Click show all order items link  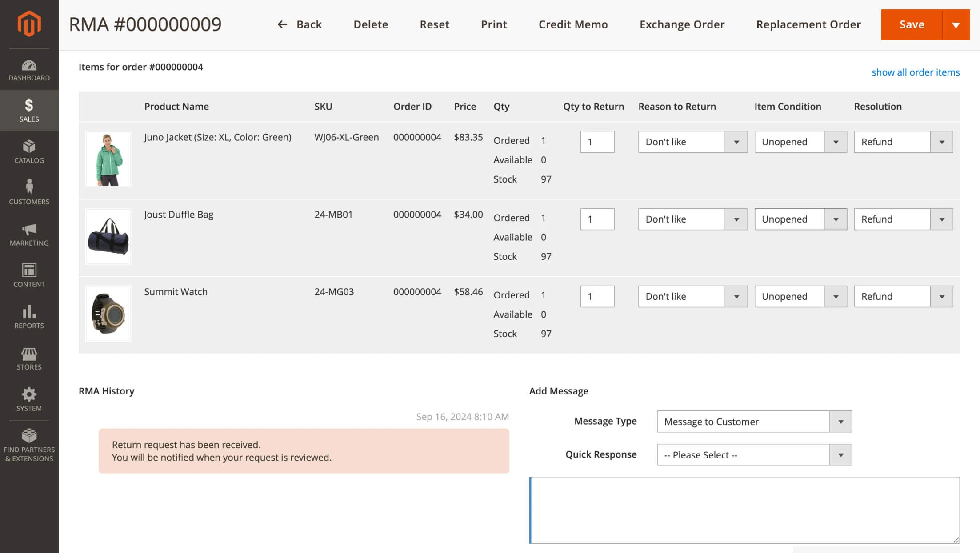click(916, 72)
